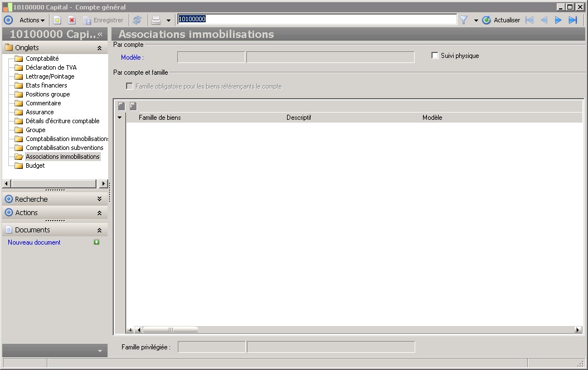
Task: Click the Famille privilégiée code field
Action: [x=211, y=347]
